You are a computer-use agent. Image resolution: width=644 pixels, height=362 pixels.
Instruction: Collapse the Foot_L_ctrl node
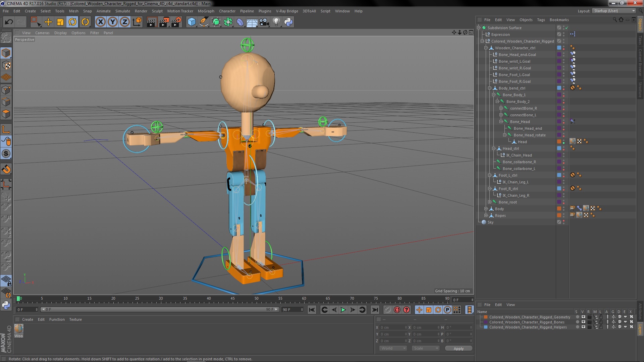click(489, 175)
